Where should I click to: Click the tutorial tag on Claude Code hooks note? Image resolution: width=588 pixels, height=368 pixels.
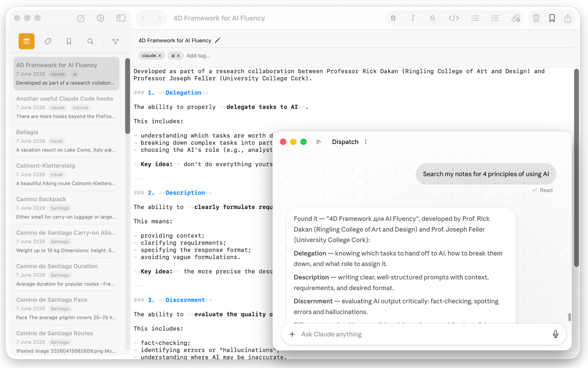tap(80, 108)
